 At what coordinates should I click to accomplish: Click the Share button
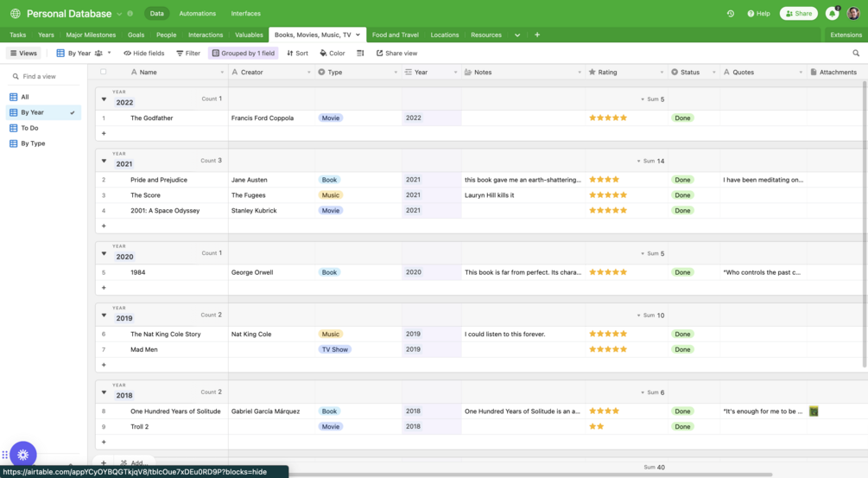tap(799, 14)
